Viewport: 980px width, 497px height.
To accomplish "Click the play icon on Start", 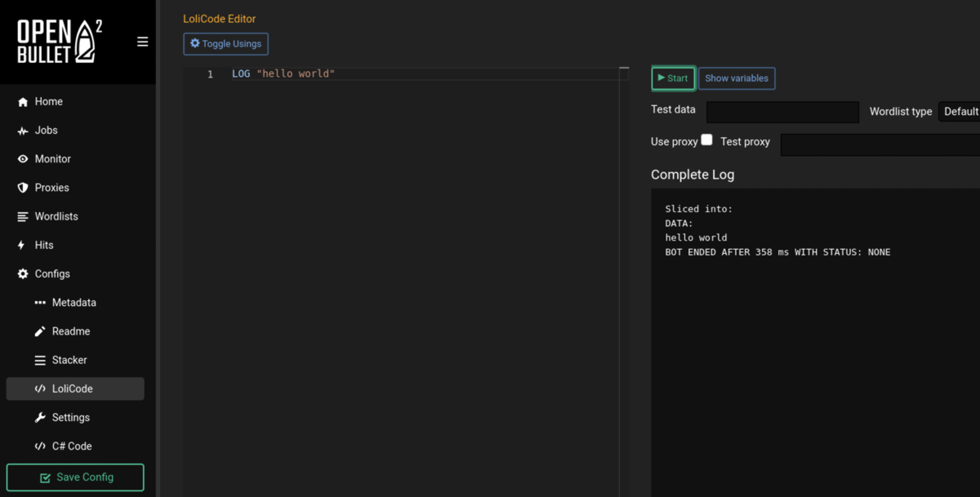I will [x=661, y=78].
